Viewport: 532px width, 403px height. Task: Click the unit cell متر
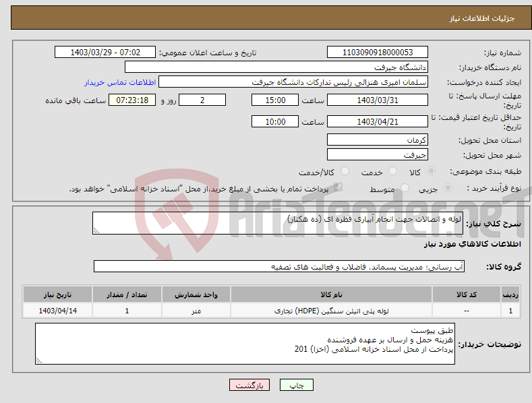(x=196, y=311)
